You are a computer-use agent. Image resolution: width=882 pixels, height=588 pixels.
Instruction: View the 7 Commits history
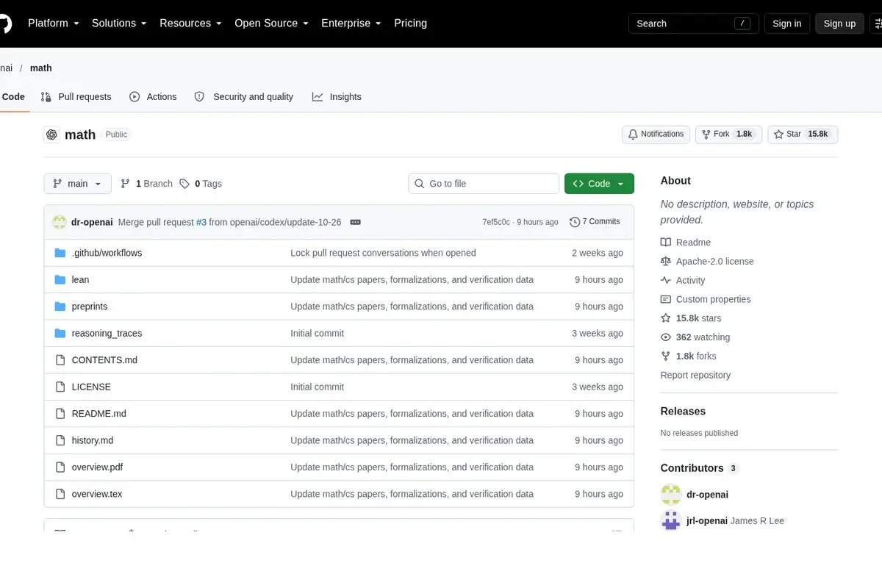[595, 222]
